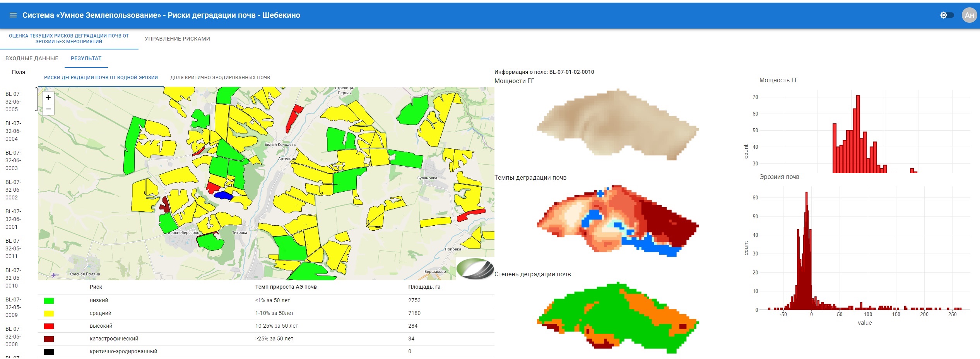
Task: Select field BL-07-32-05-0010 in list
Action: (14, 278)
